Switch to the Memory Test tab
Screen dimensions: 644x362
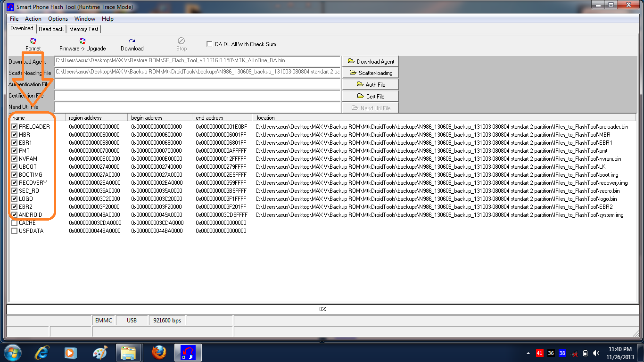(84, 29)
